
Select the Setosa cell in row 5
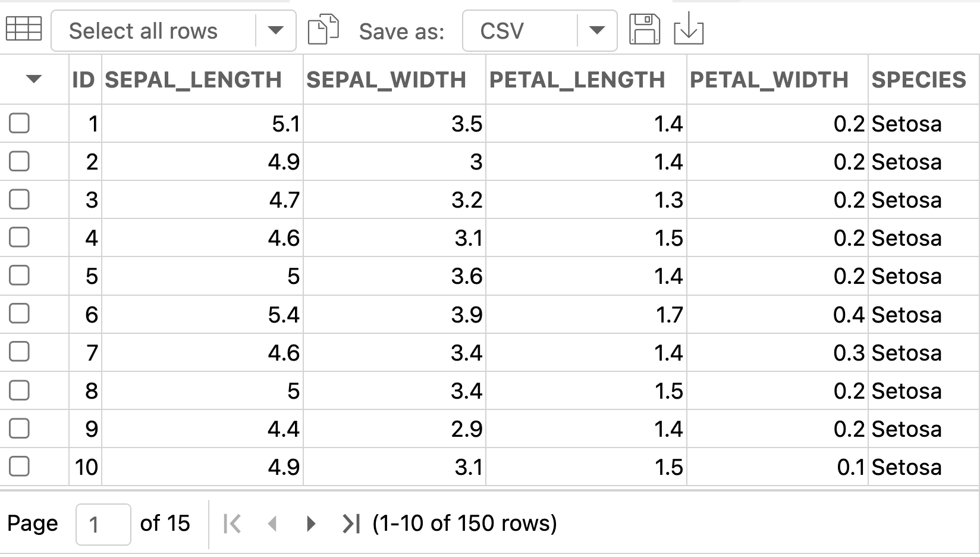[906, 276]
